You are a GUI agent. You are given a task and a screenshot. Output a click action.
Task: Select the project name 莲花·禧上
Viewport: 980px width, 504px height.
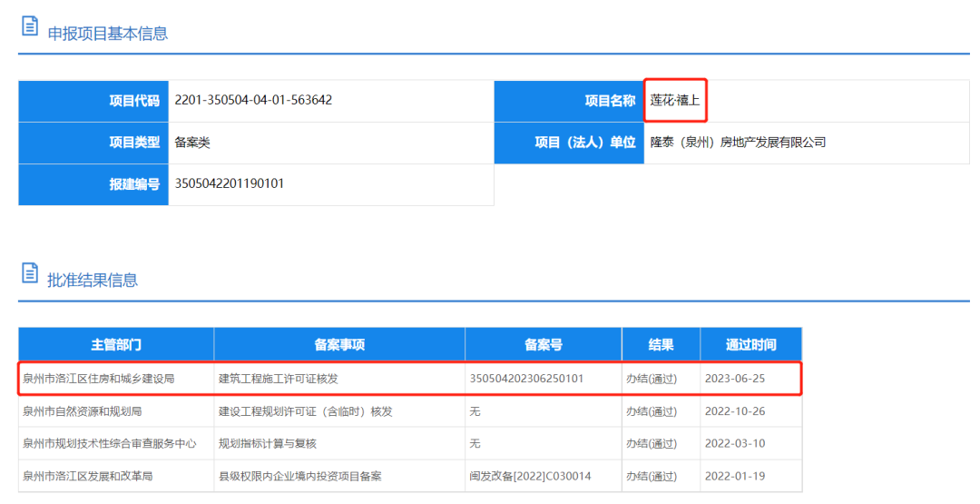point(674,100)
